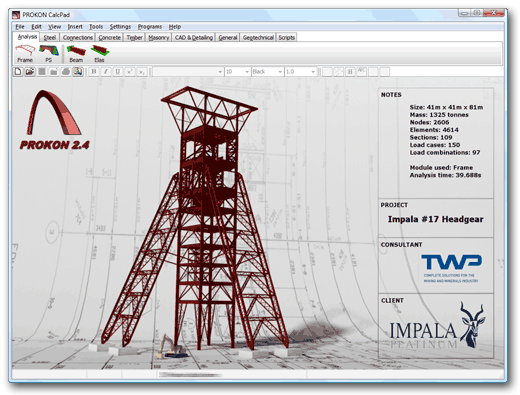Image resolution: width=520 pixels, height=395 pixels.
Task: Open the Help menu
Action: 175,27
